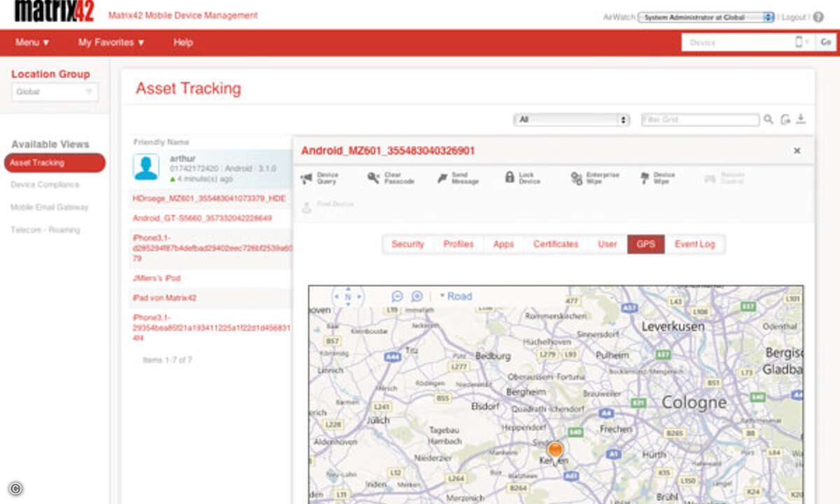Click the Asset Tracking page heading
This screenshot has width=840, height=504.
tap(188, 88)
